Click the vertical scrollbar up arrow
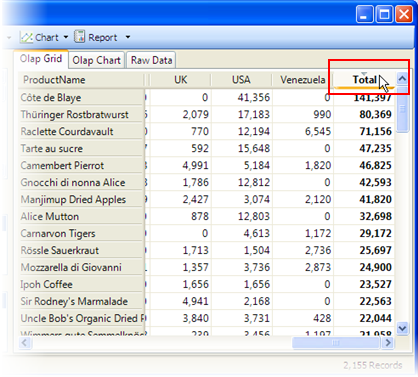The height and width of the screenshot is (377, 418). pyautogui.click(x=402, y=79)
